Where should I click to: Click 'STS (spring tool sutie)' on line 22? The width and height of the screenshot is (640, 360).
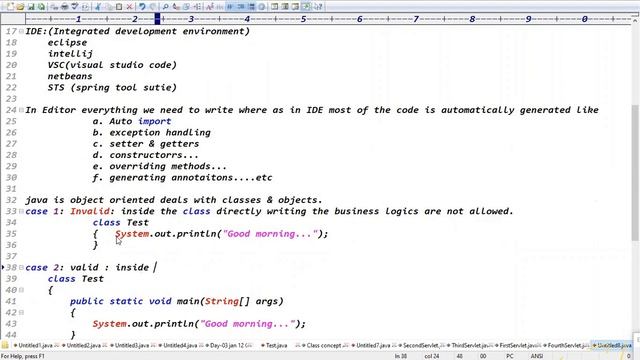(112, 88)
